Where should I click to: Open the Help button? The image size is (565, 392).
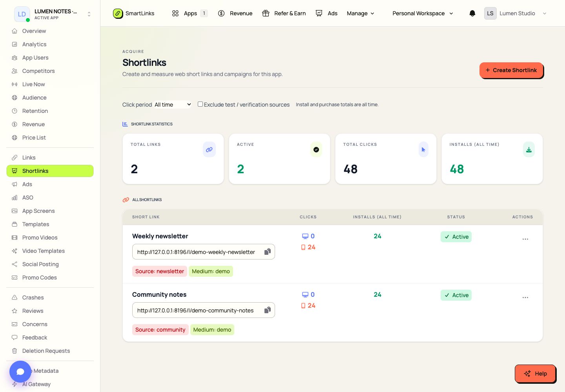pyautogui.click(x=535, y=374)
